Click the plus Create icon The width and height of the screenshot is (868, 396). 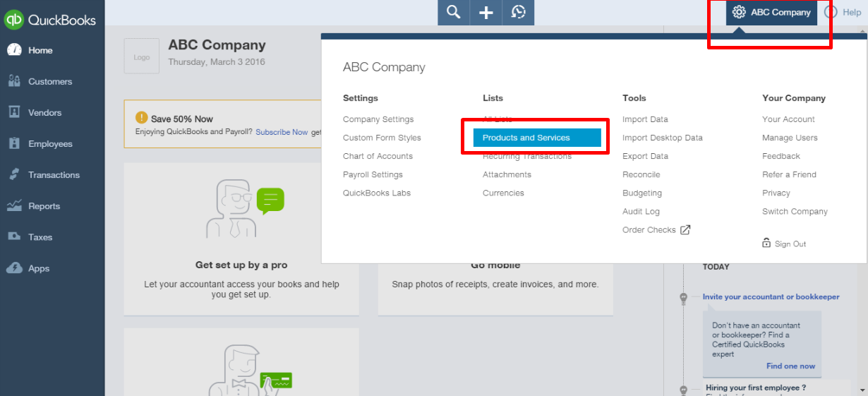click(486, 12)
